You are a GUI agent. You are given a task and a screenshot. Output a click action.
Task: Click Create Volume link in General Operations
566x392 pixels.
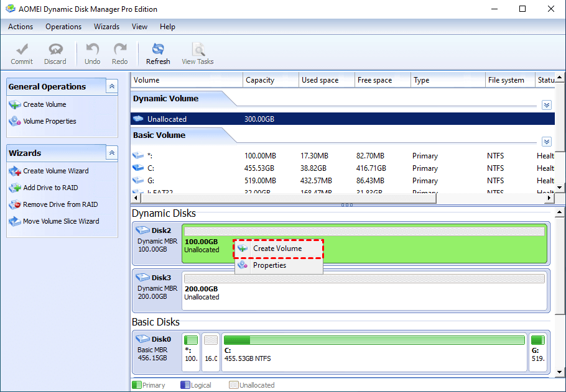point(45,104)
